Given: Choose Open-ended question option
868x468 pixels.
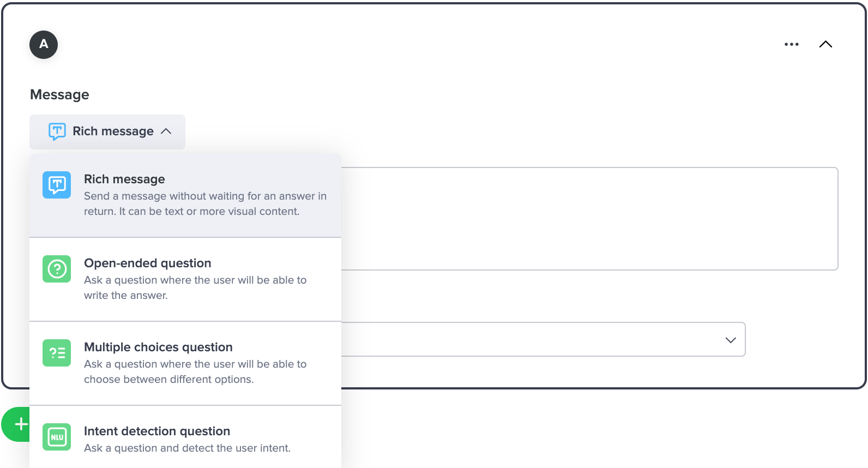Looking at the screenshot, I should [x=185, y=279].
